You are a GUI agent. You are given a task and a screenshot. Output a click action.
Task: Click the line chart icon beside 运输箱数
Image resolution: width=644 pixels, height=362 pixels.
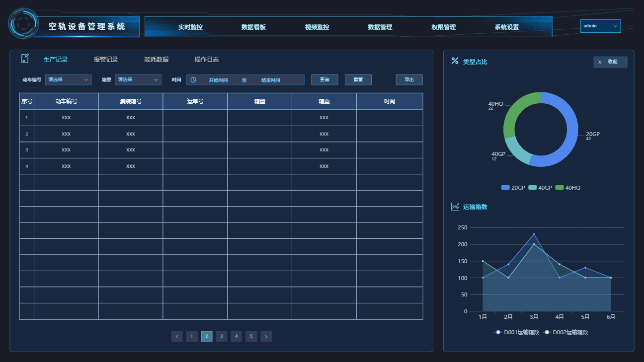[455, 207]
